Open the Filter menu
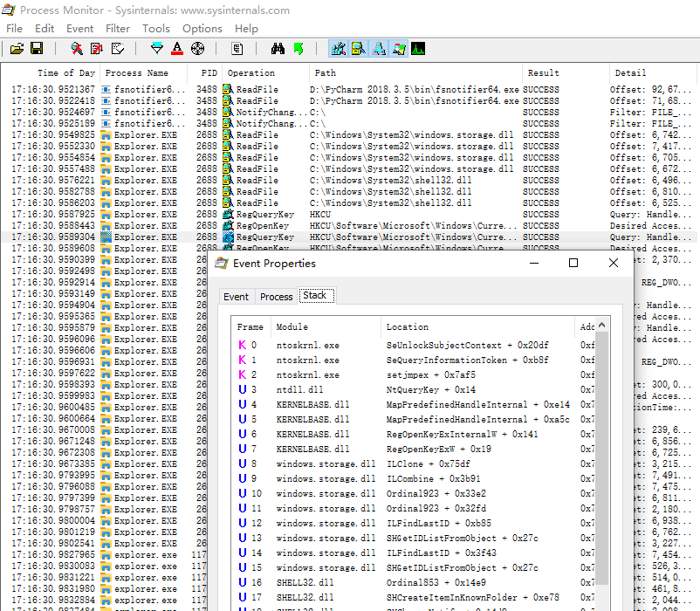 click(x=118, y=28)
